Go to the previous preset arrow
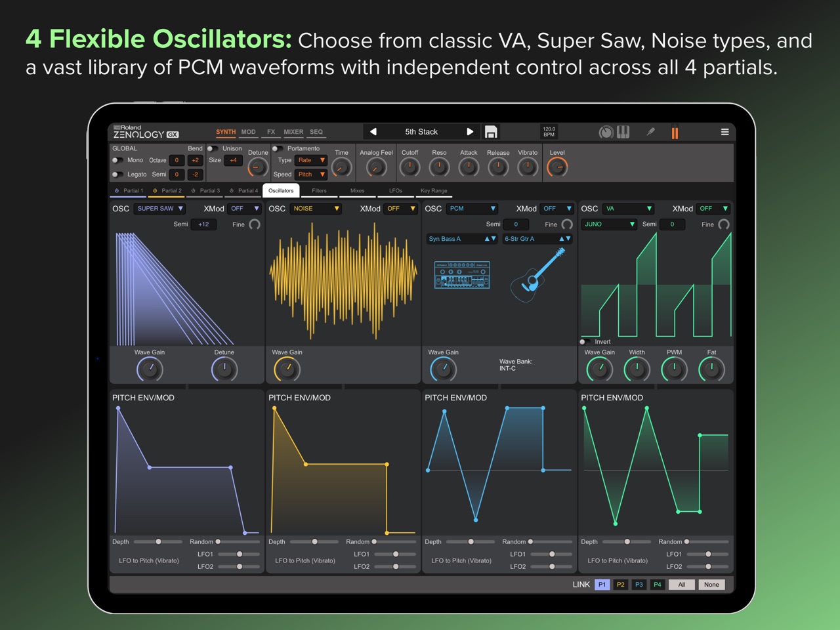 point(373,132)
